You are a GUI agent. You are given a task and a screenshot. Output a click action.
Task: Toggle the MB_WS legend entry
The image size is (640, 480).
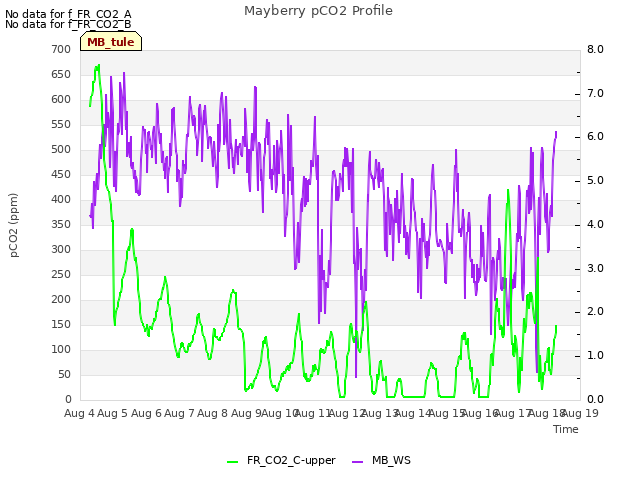(381, 460)
